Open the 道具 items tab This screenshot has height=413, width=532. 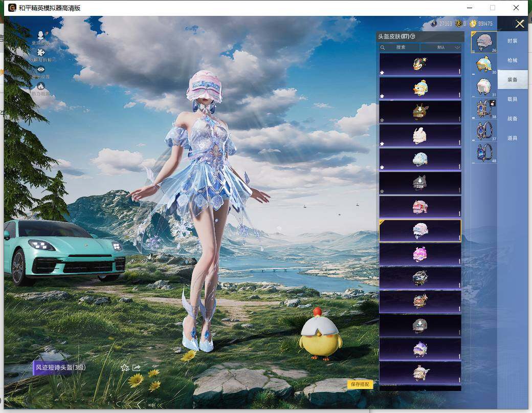[x=513, y=138]
